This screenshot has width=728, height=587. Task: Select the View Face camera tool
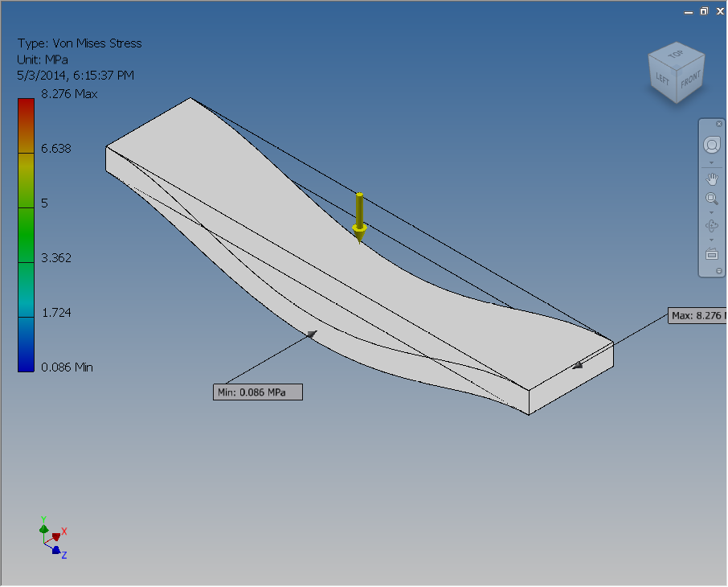(x=712, y=254)
